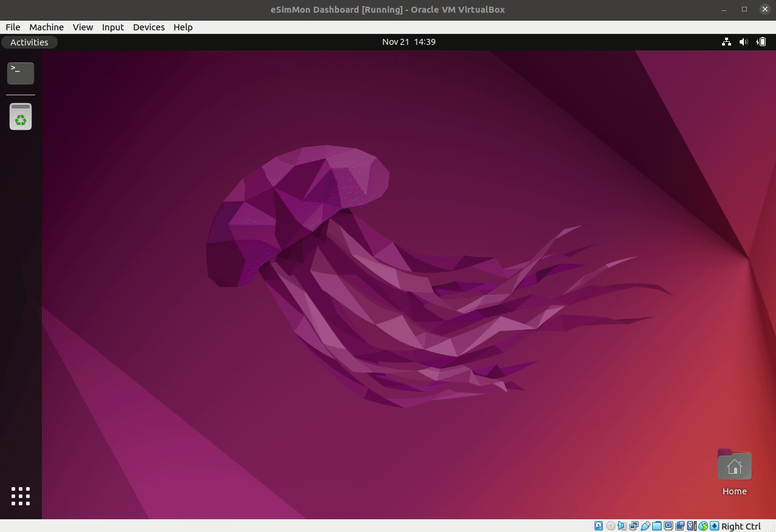Click the shared folders indicator
This screenshot has width=776, height=532.
tap(656, 526)
